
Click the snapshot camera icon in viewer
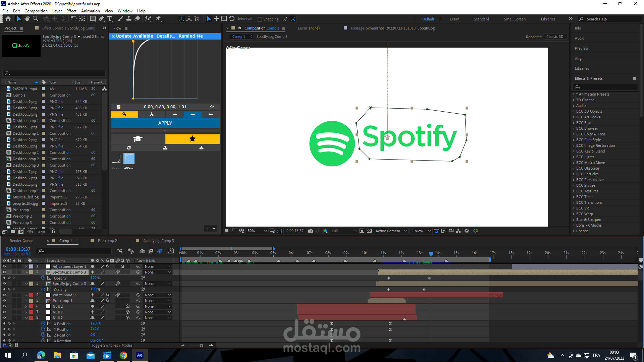click(x=311, y=231)
